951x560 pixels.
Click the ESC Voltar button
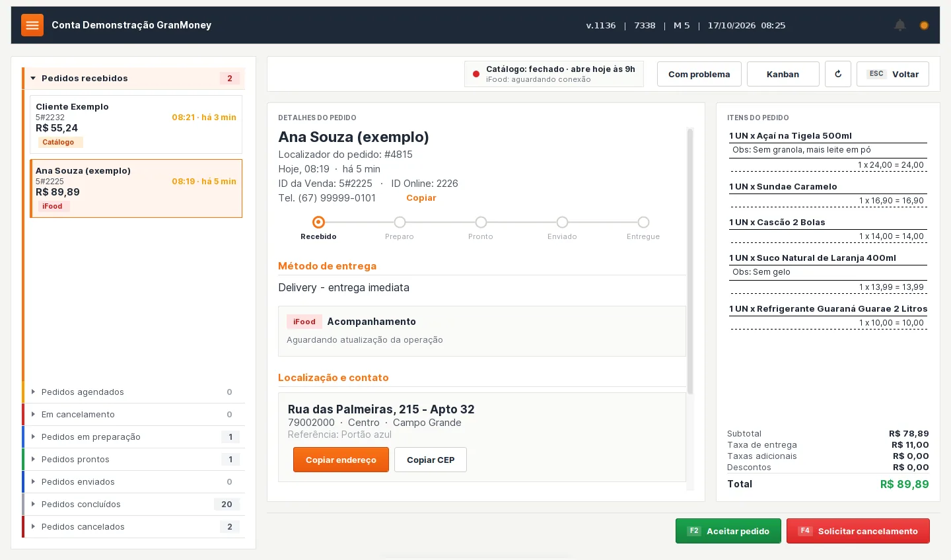(892, 74)
